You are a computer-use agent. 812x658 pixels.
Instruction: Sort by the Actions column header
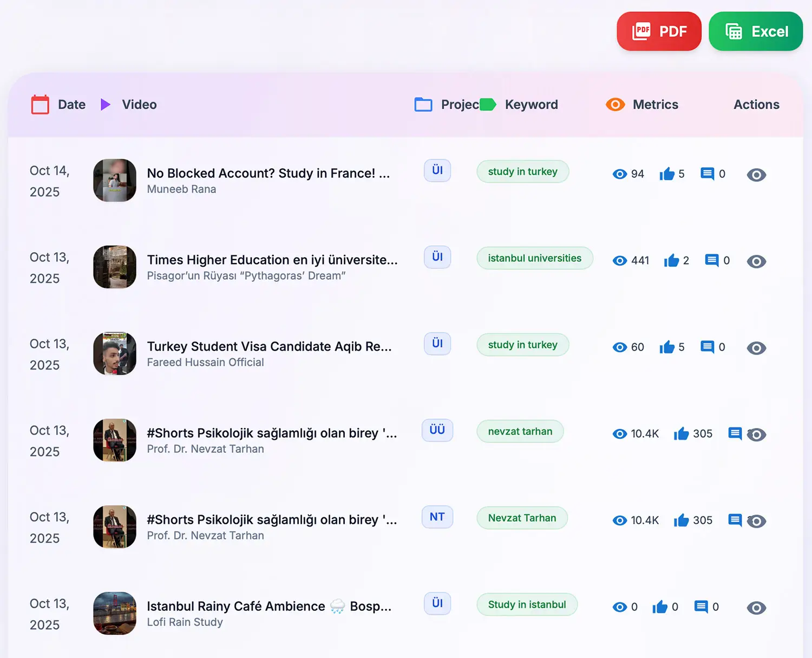(756, 104)
